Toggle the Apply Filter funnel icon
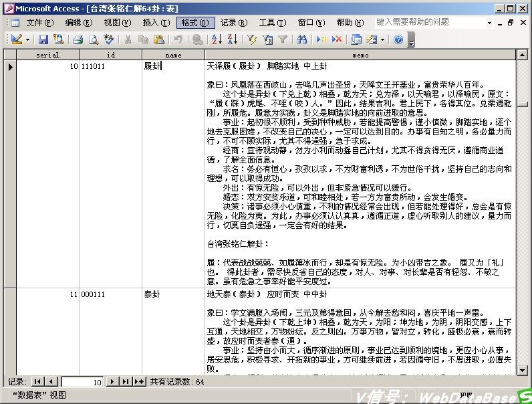532x404 pixels. 283,39
